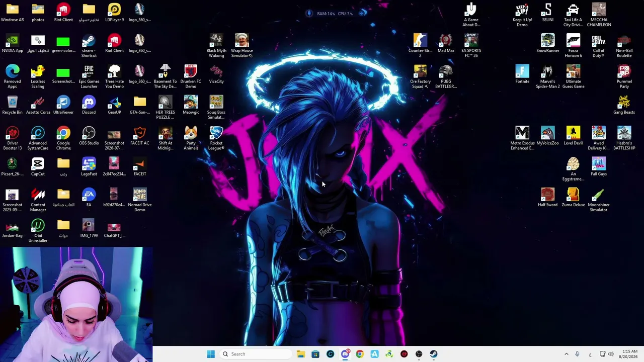The width and height of the screenshot is (644, 362).
Task: Select the SnowRunner game icon
Action: tap(548, 44)
